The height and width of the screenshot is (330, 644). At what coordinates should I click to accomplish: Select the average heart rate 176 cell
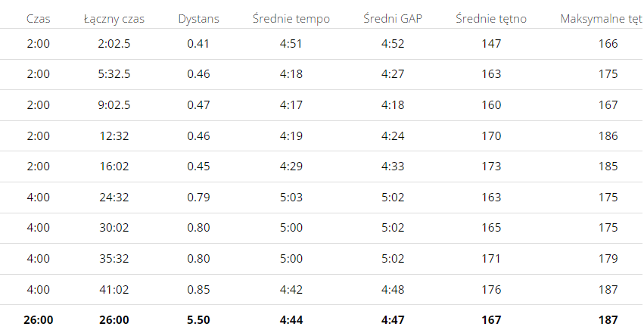[x=491, y=290]
